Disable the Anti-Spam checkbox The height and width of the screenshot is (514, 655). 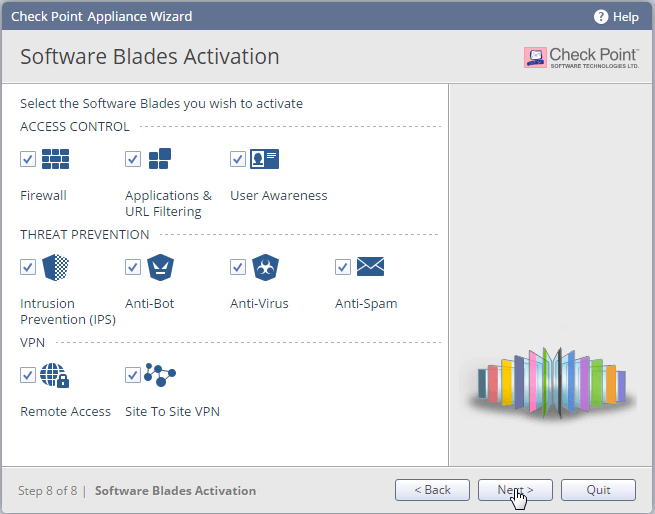[x=343, y=267]
